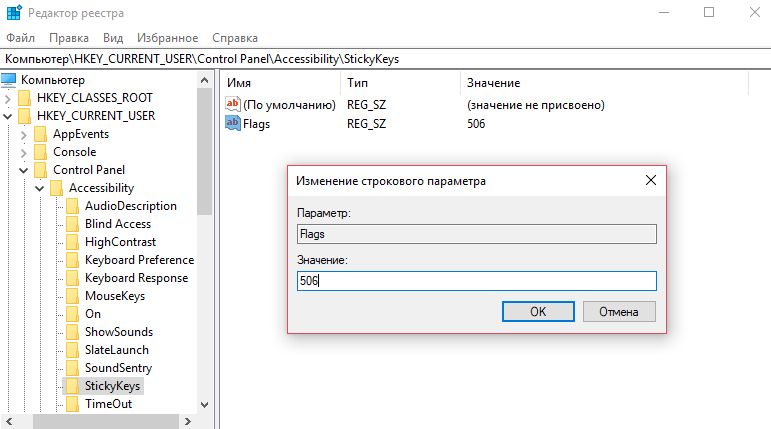Click the StickyKeys folder icon

click(72, 386)
